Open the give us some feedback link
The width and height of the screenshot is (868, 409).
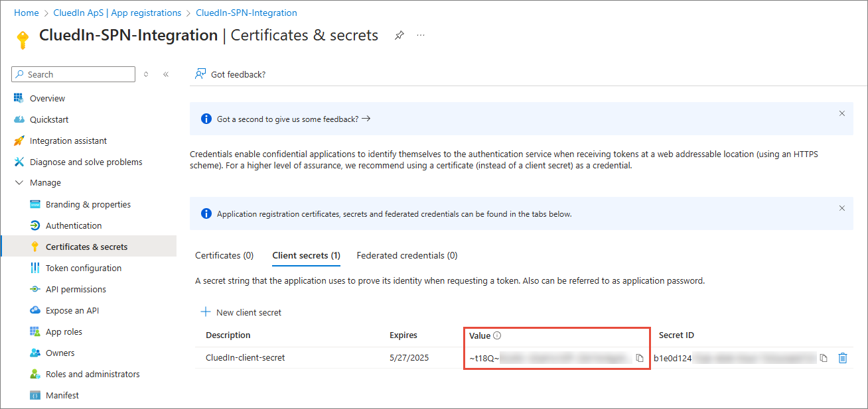[293, 119]
